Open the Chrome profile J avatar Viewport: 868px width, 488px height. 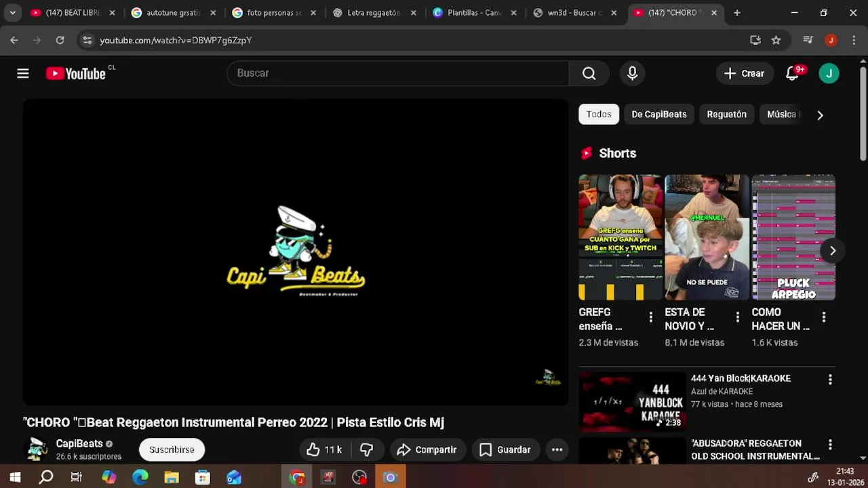[831, 40]
